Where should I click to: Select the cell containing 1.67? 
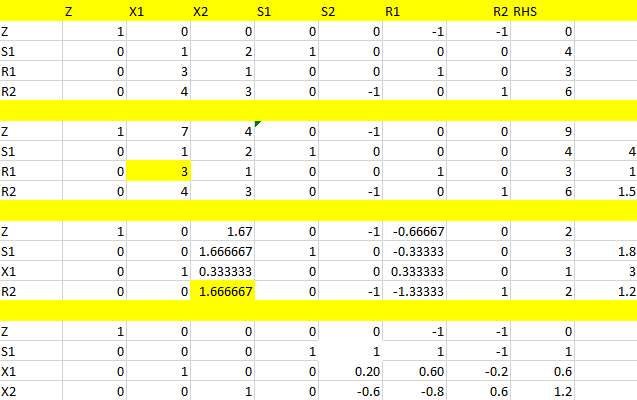223,231
